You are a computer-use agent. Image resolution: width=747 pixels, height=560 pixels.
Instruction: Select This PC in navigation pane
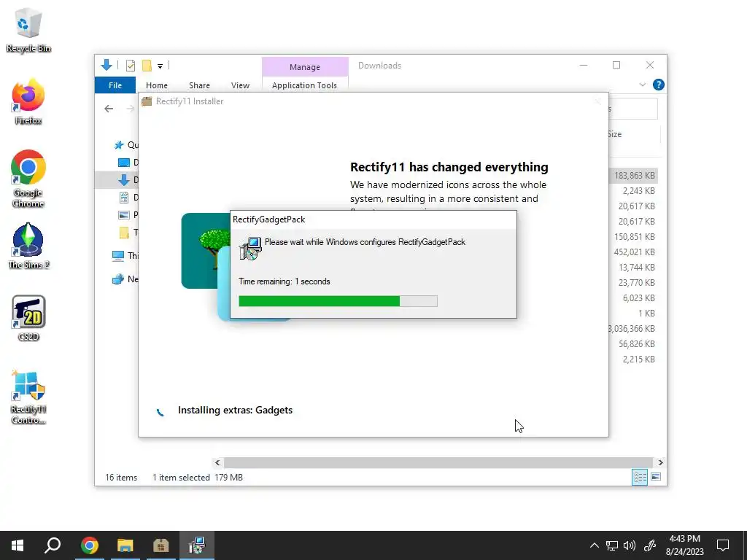125,256
